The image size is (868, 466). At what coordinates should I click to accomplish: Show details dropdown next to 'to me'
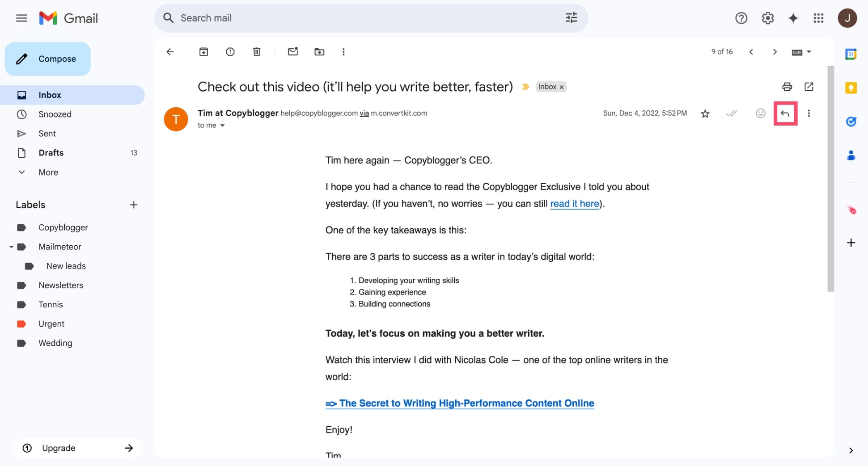click(x=222, y=126)
